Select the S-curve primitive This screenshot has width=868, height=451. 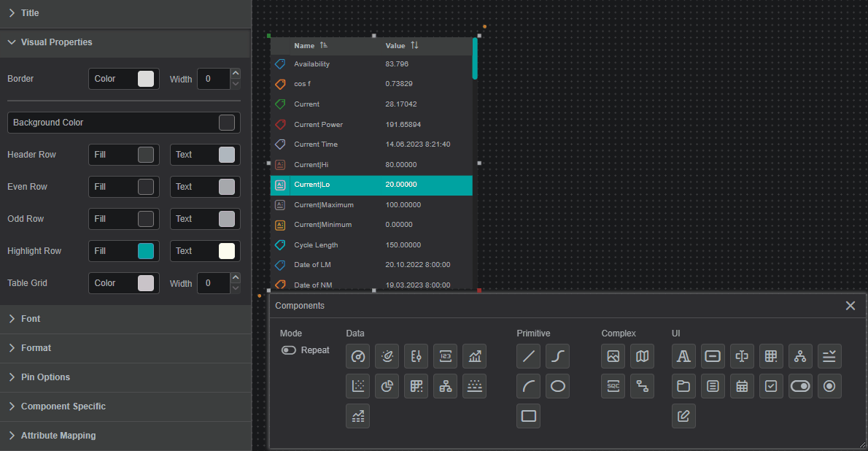(557, 356)
